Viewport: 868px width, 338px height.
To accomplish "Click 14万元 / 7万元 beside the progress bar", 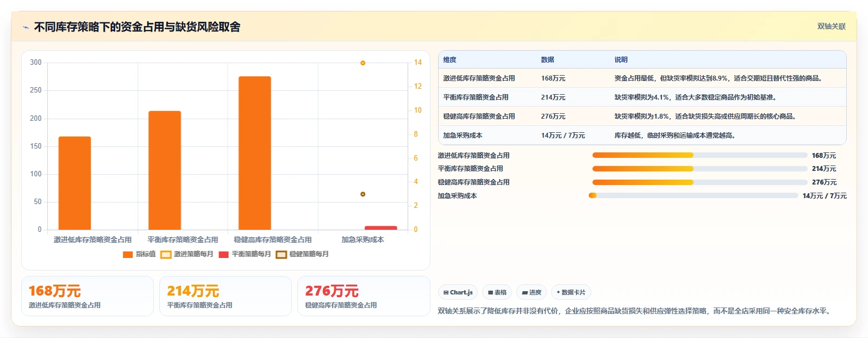I will [x=825, y=196].
